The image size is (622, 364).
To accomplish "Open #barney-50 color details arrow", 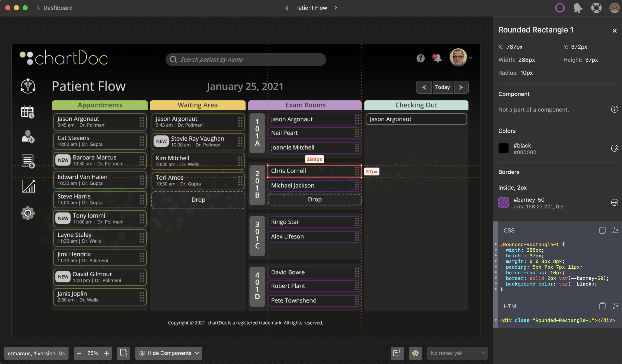I will pyautogui.click(x=614, y=202).
